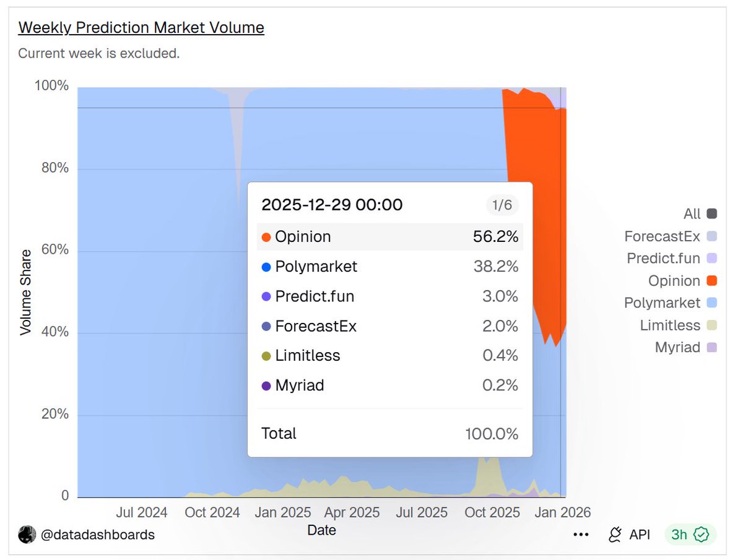Image resolution: width=743 pixels, height=560 pixels.
Task: Click the Limitless row in tooltip
Action: coord(390,356)
